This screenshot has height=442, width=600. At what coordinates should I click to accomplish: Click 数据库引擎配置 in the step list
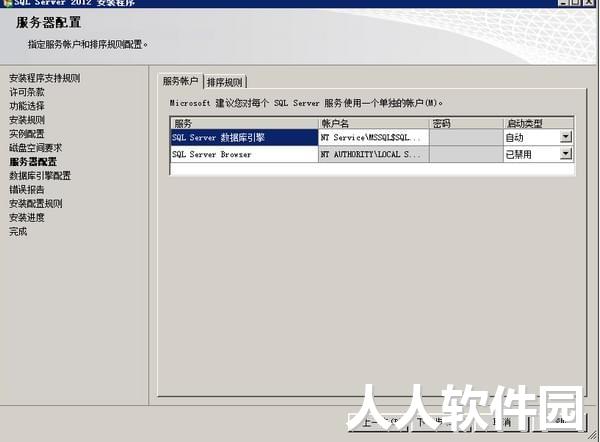[40, 176]
